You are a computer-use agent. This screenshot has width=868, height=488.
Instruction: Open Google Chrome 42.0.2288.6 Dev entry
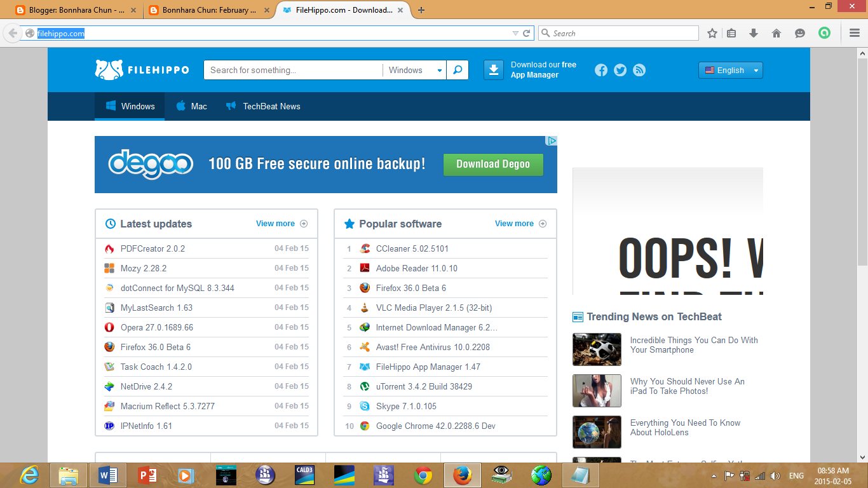[436, 426]
